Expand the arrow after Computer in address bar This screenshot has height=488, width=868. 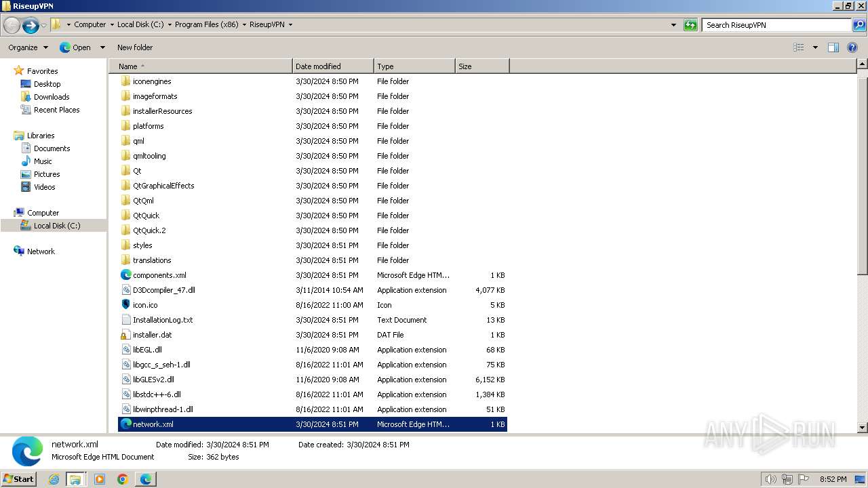click(113, 24)
